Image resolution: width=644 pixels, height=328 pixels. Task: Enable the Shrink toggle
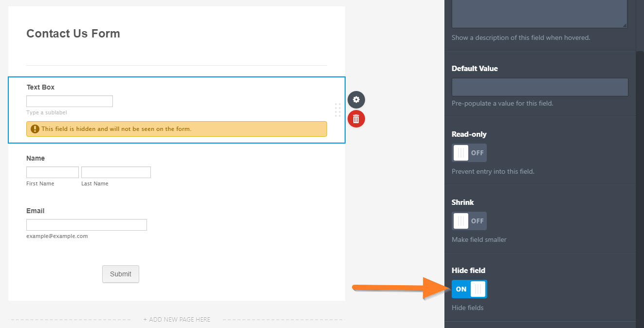coord(469,221)
